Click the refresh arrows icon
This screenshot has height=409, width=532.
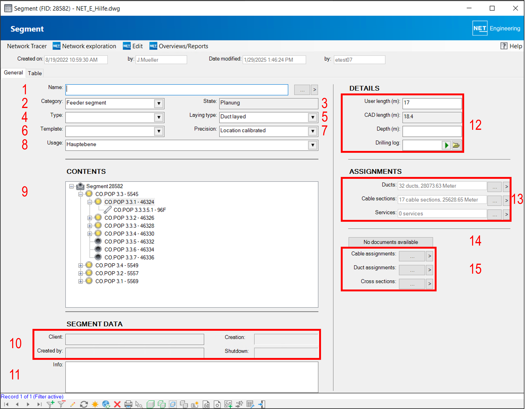tap(84, 404)
